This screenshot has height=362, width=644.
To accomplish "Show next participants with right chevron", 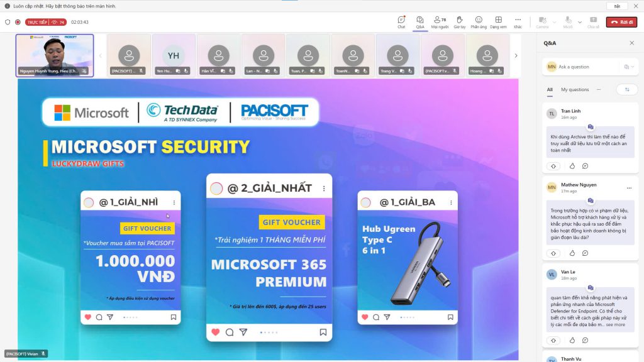I will point(516,55).
